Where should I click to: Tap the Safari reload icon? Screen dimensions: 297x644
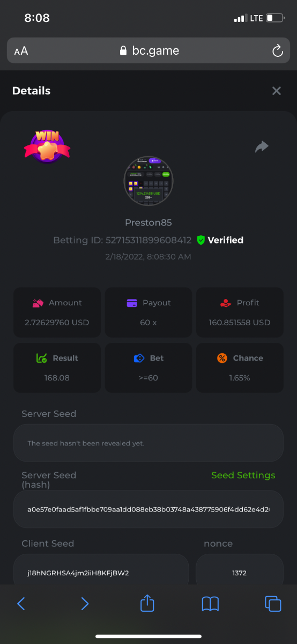click(277, 51)
